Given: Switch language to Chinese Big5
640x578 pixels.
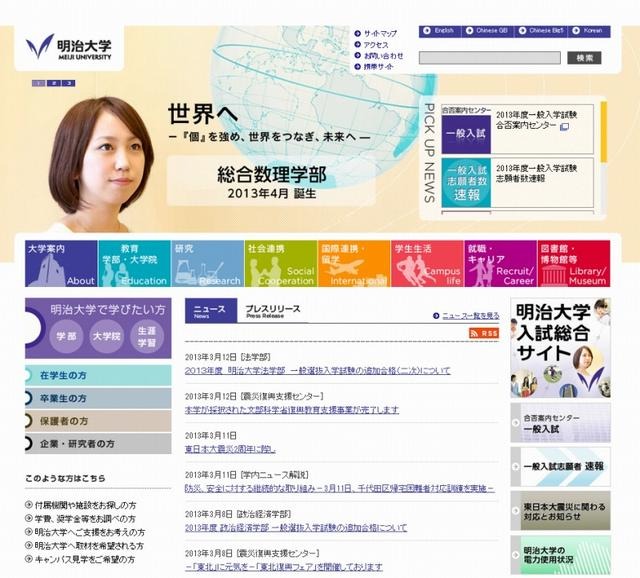Looking at the screenshot, I should tap(541, 31).
